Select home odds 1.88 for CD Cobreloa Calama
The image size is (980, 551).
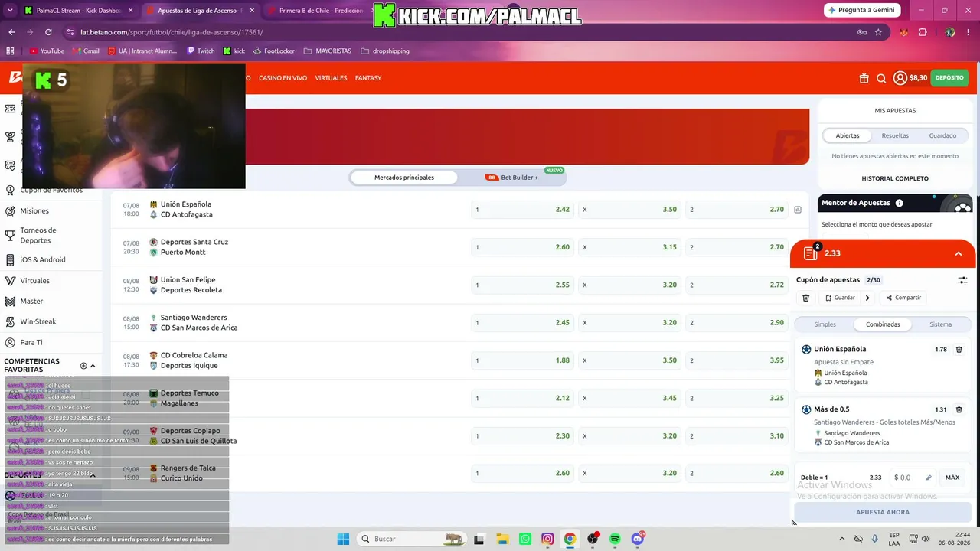click(x=522, y=360)
